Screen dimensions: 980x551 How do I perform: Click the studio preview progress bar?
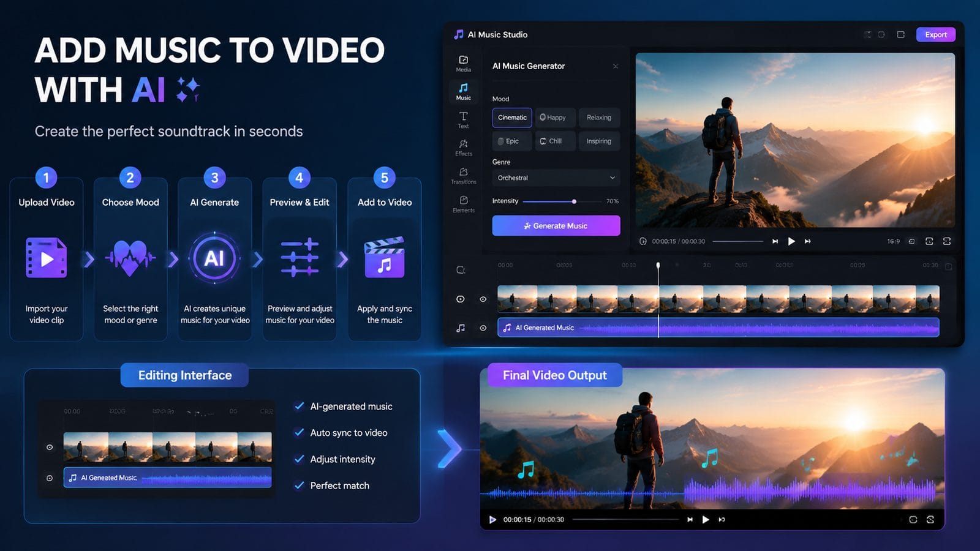pyautogui.click(x=737, y=241)
